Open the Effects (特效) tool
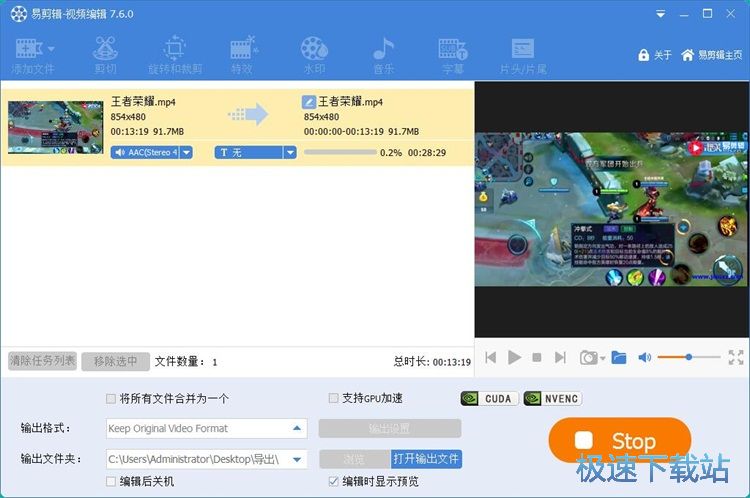The image size is (750, 498). tap(242, 55)
